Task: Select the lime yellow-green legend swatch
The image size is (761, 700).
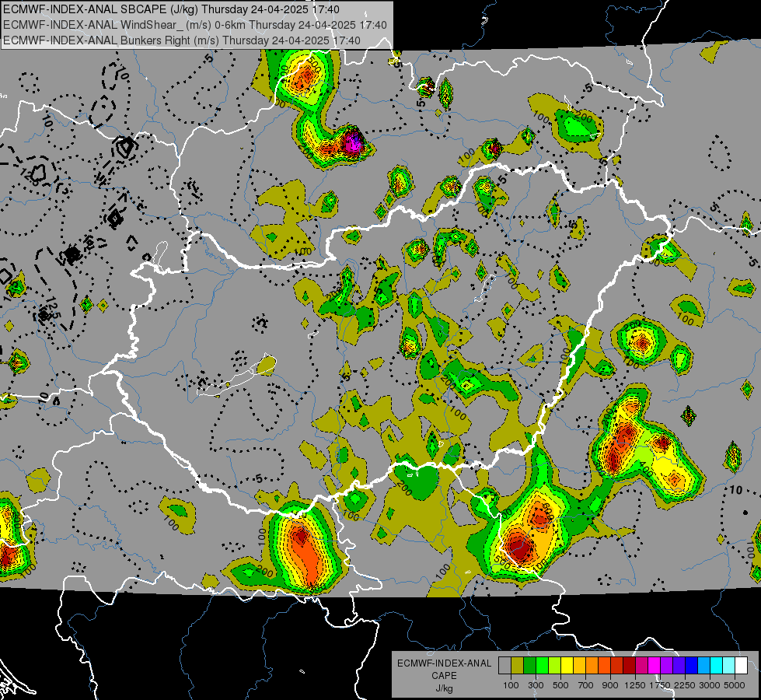Action: (x=555, y=666)
